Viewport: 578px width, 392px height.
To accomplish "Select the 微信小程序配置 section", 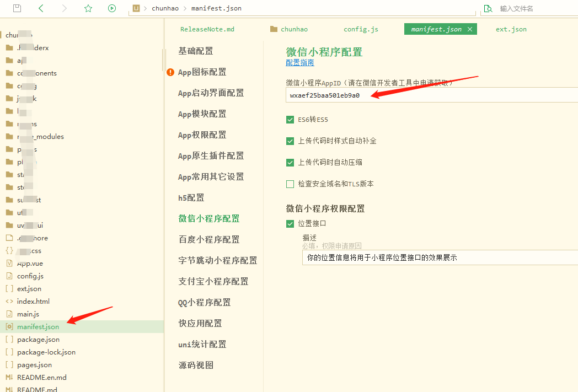I will coord(209,219).
